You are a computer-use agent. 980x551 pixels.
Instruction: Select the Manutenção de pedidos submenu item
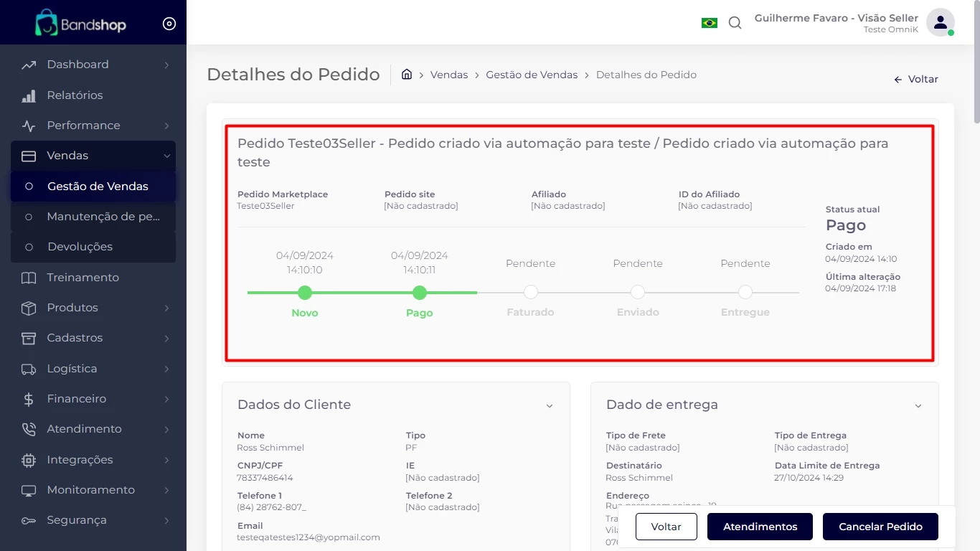tap(103, 217)
